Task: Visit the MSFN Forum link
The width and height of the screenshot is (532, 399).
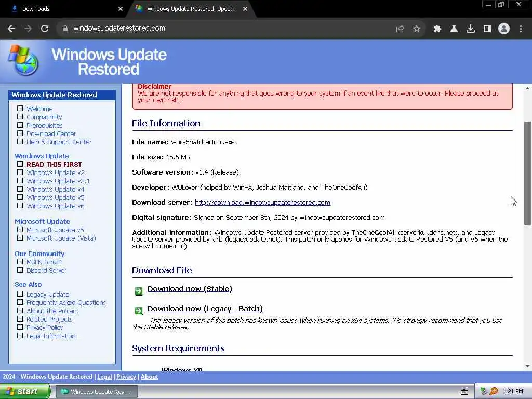Action: click(44, 262)
